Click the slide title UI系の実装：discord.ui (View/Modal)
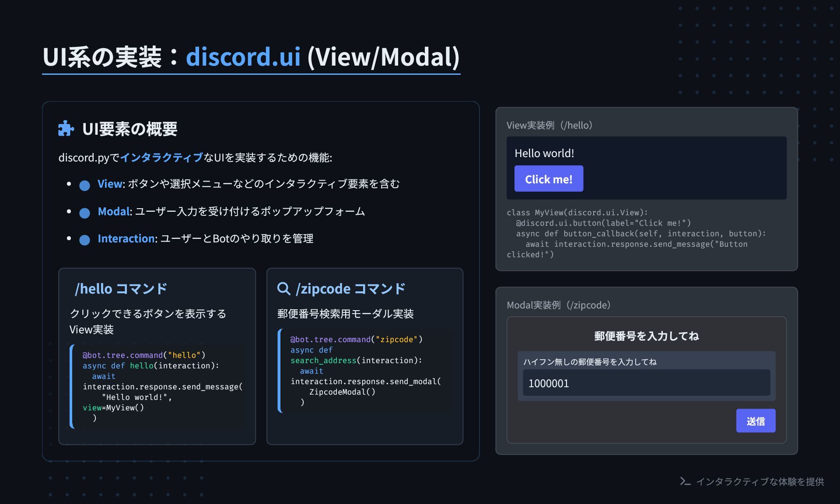This screenshot has width=840, height=504. (x=251, y=57)
